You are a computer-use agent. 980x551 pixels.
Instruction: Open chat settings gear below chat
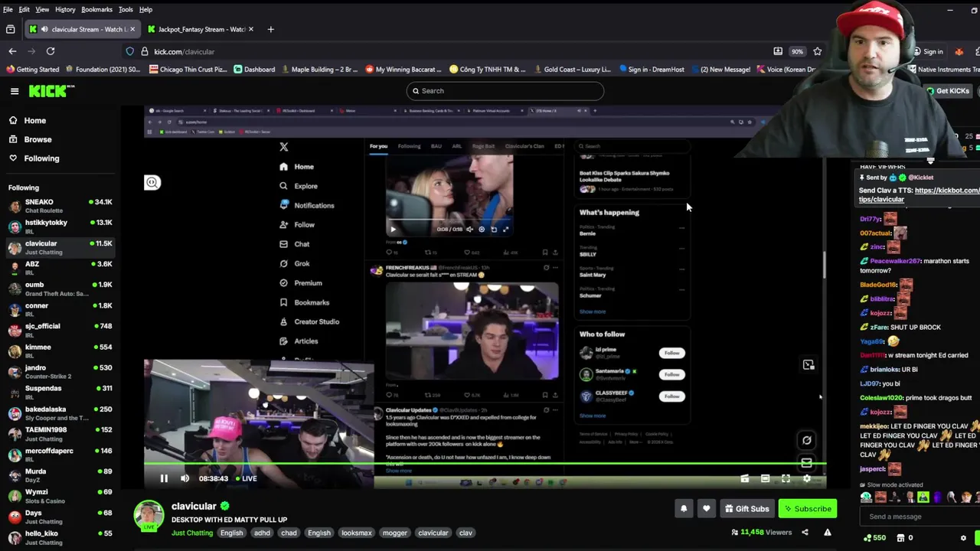click(x=963, y=538)
